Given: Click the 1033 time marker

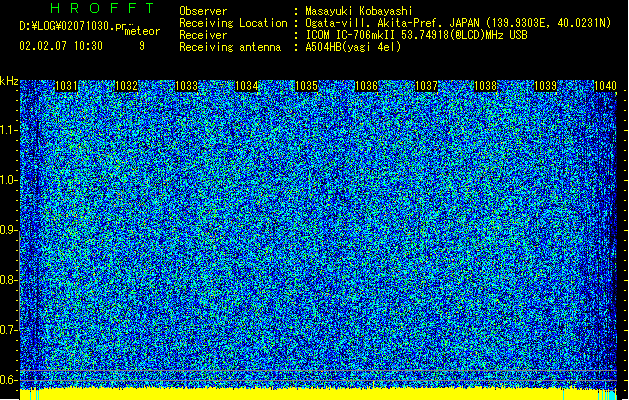Looking at the screenshot, I should tap(187, 86).
